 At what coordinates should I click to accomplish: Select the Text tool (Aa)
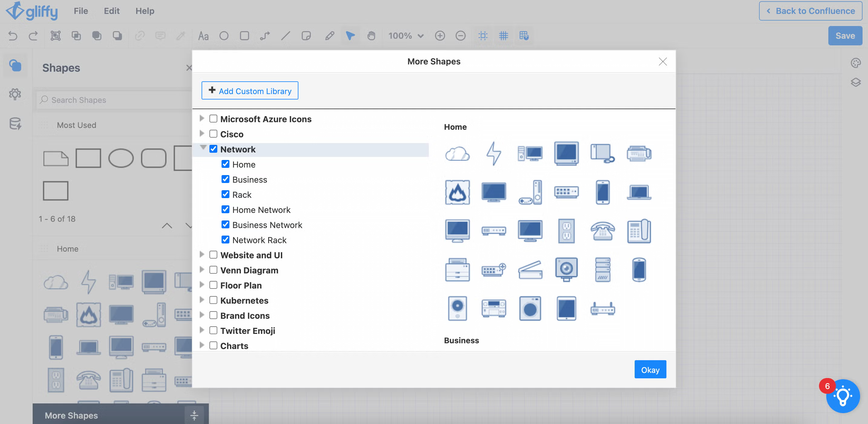(203, 36)
